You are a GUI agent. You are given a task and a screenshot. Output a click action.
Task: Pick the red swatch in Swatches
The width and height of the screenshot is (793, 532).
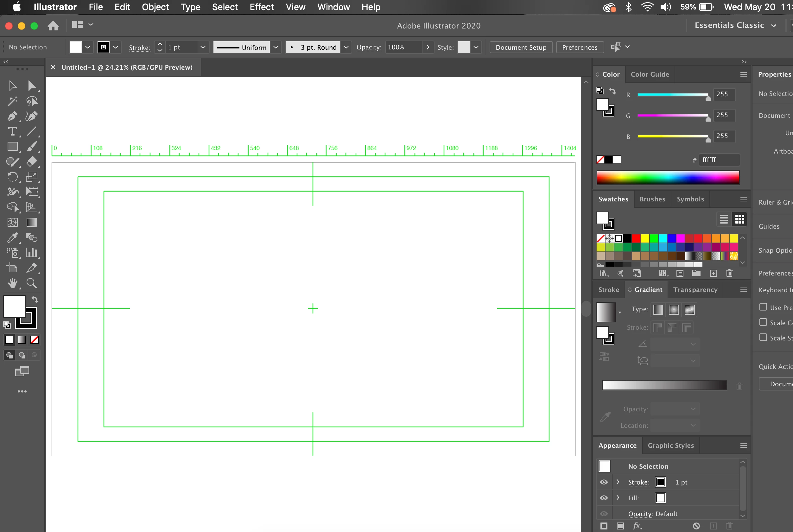tap(636, 238)
